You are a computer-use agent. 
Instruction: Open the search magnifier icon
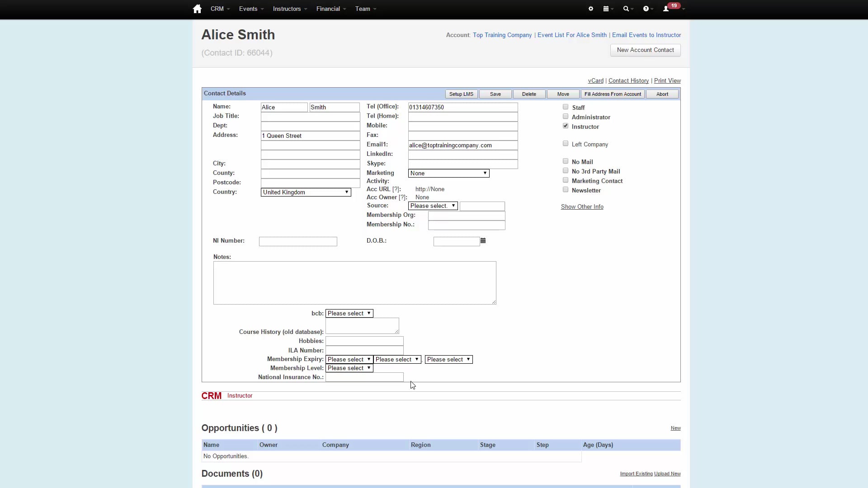click(x=626, y=9)
